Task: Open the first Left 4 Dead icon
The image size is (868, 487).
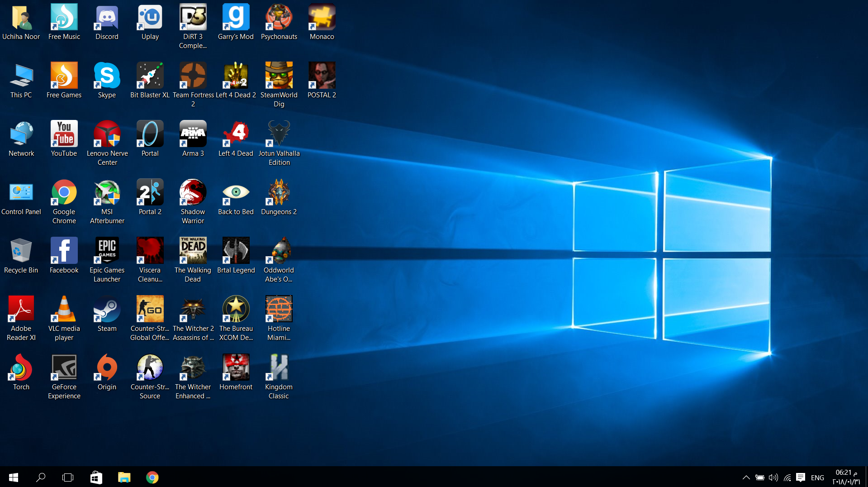Action: click(x=236, y=134)
